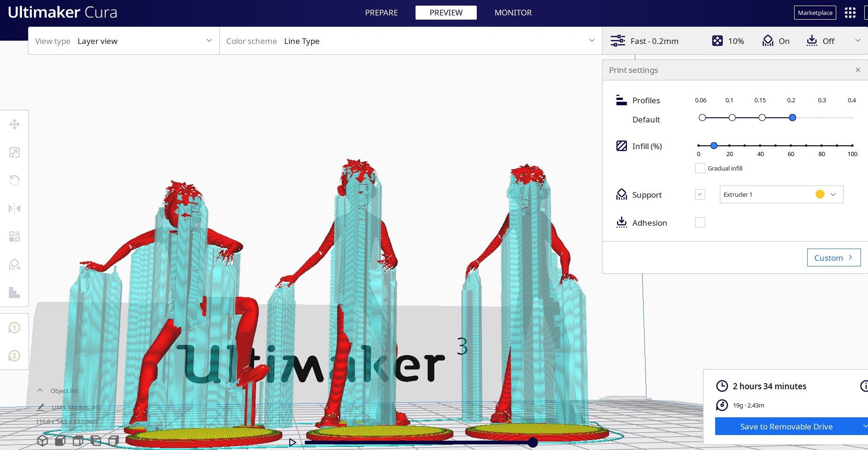Open the application switcher grid icon

click(x=850, y=13)
